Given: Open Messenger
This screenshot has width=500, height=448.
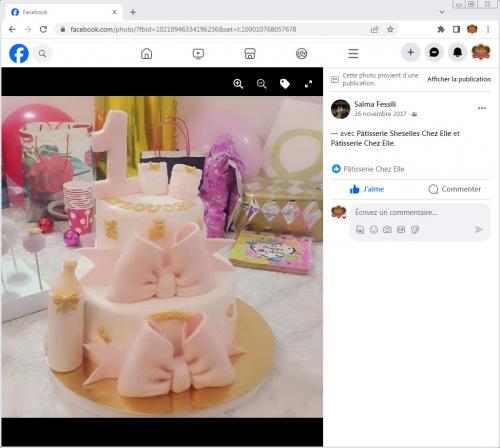Looking at the screenshot, I should pos(434,52).
